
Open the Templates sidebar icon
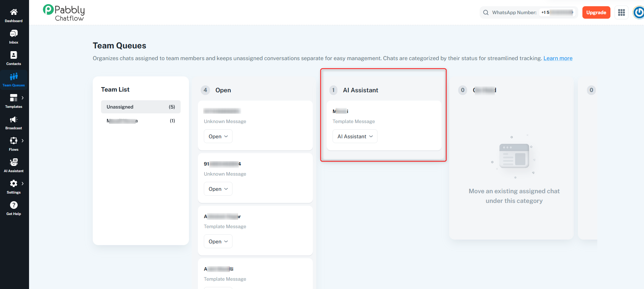[14, 98]
